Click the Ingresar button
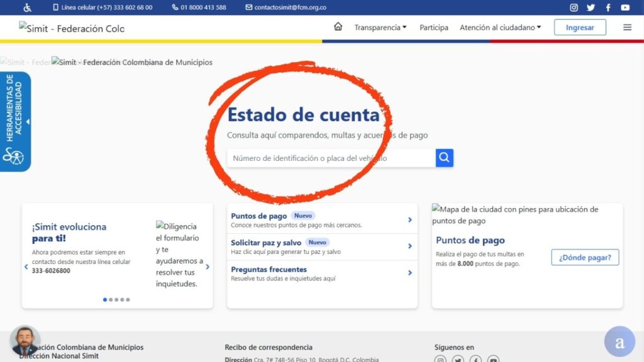Screen dimensions: 644x362 click(x=580, y=28)
